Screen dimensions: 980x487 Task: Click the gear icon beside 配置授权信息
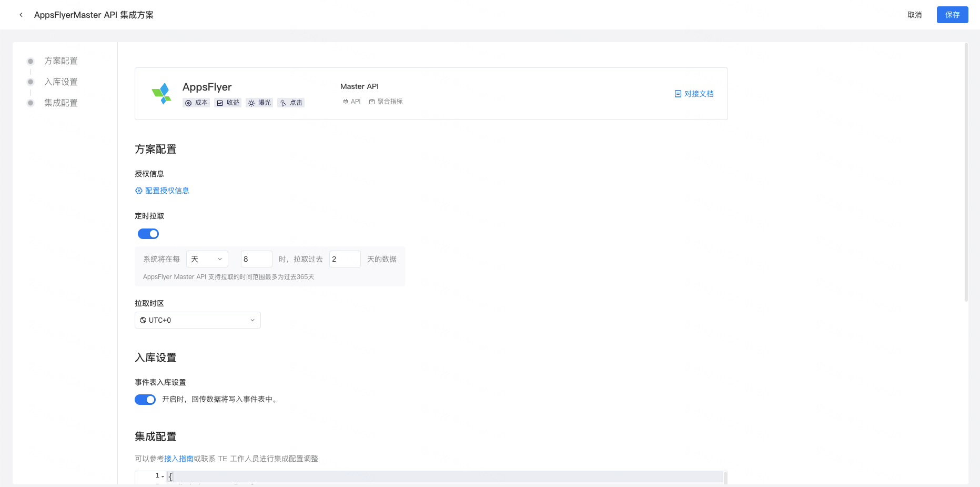139,190
